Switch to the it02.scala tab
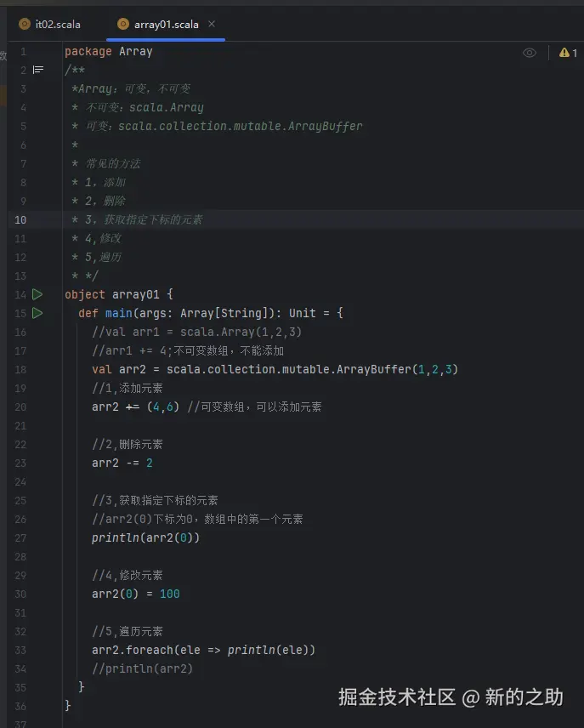Viewport: 584px width, 728px height. [57, 25]
